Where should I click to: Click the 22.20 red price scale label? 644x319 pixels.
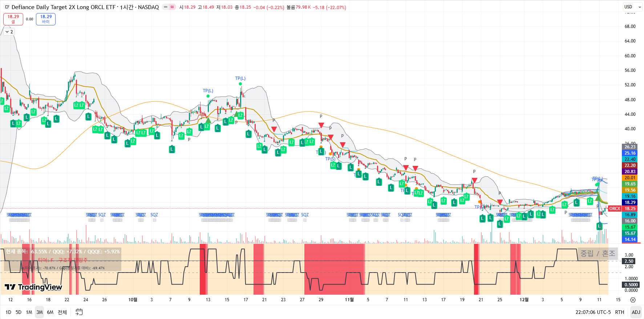630,165
